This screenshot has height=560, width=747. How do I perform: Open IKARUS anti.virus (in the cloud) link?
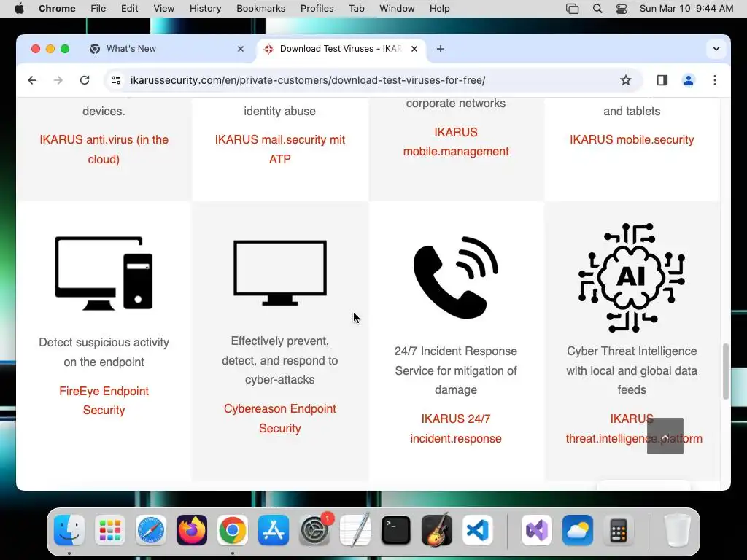pos(104,149)
